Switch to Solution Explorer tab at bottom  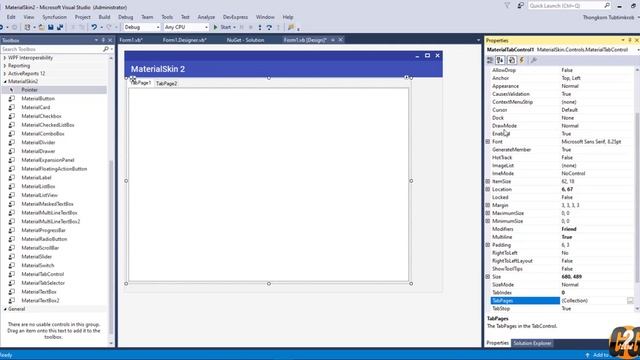pos(532,343)
